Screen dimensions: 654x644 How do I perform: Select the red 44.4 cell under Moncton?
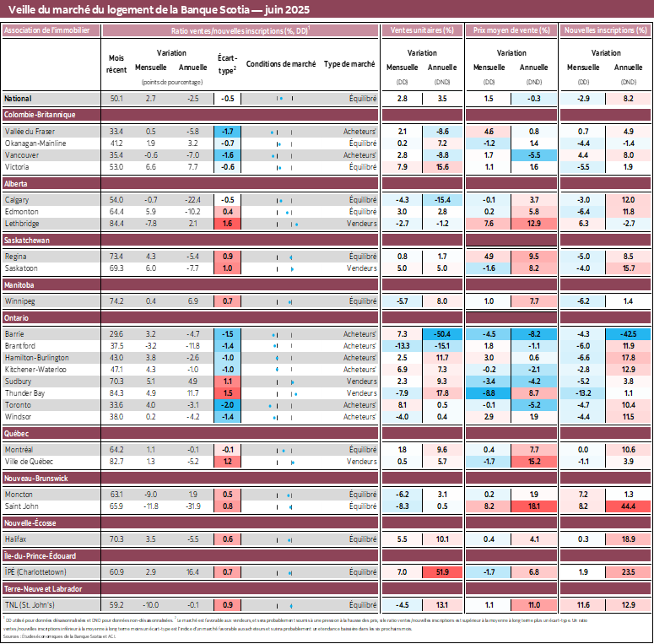click(629, 506)
